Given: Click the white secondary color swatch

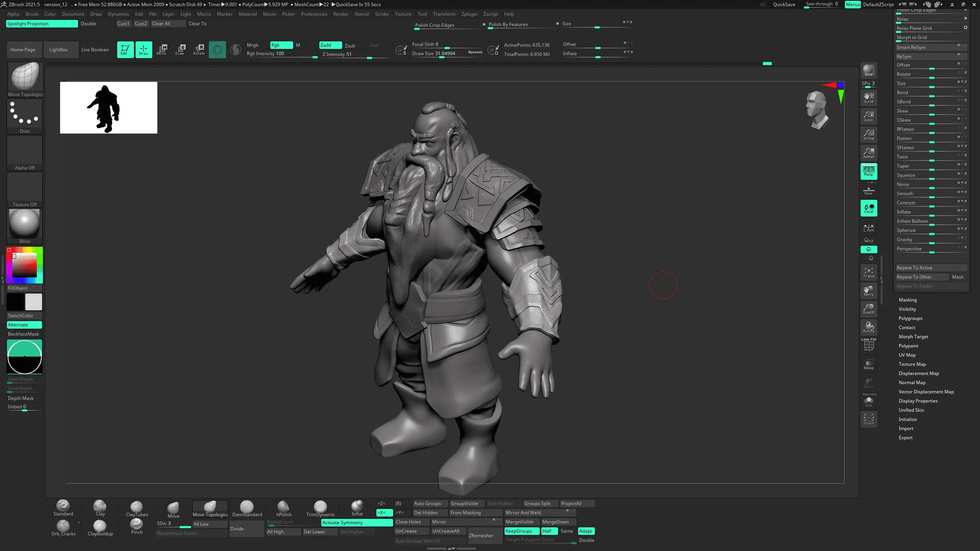Looking at the screenshot, I should click(x=34, y=302).
